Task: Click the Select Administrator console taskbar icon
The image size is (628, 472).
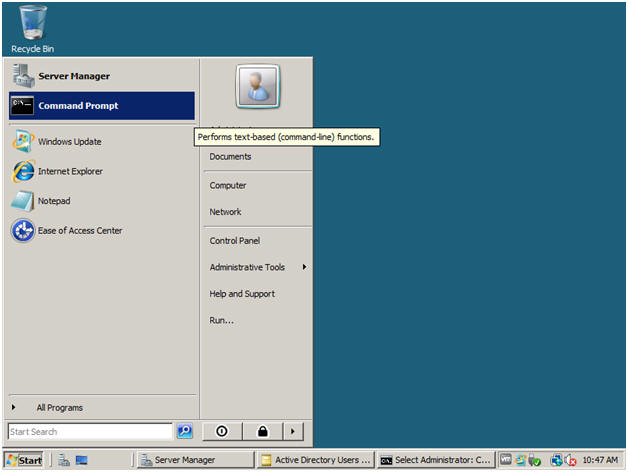Action: 386,461
